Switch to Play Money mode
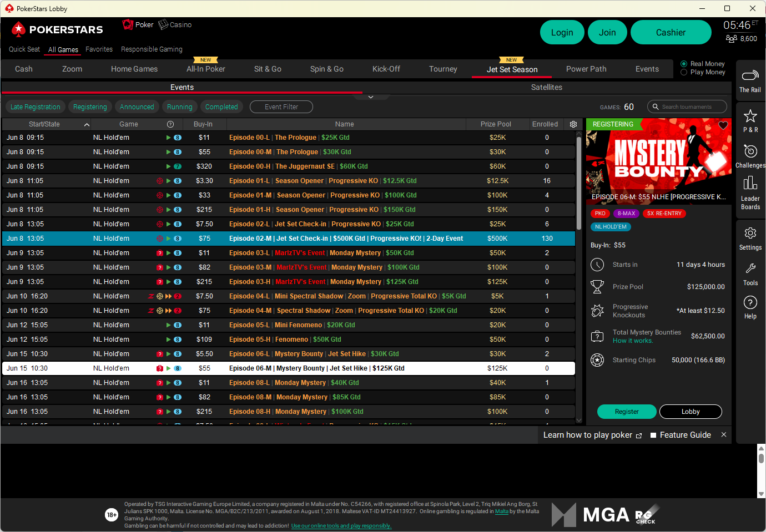 pos(685,72)
